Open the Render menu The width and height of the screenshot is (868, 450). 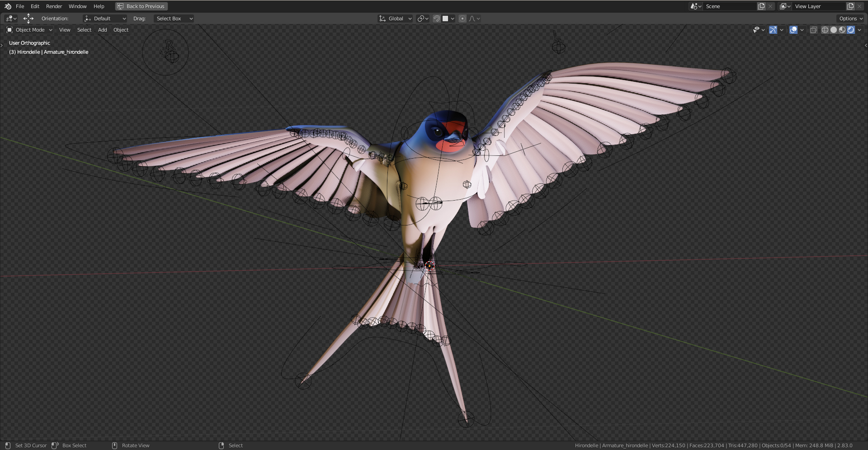click(54, 6)
